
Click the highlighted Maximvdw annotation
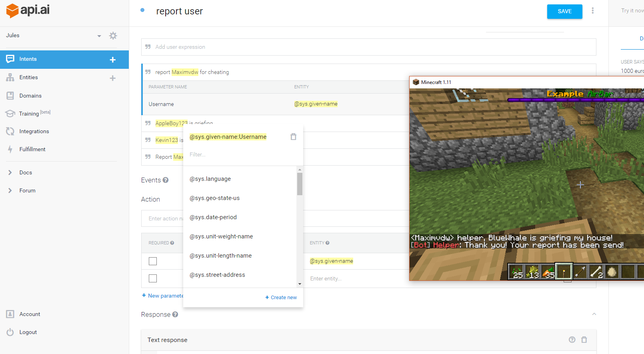click(185, 72)
